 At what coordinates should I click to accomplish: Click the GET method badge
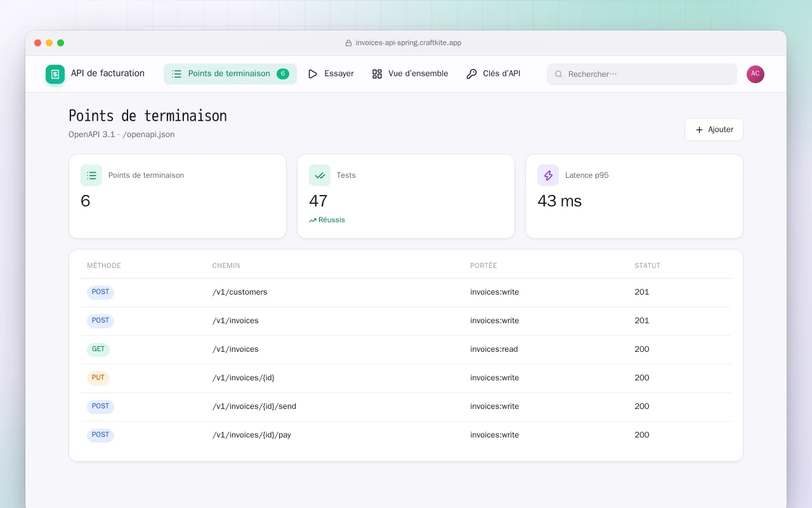(98, 350)
